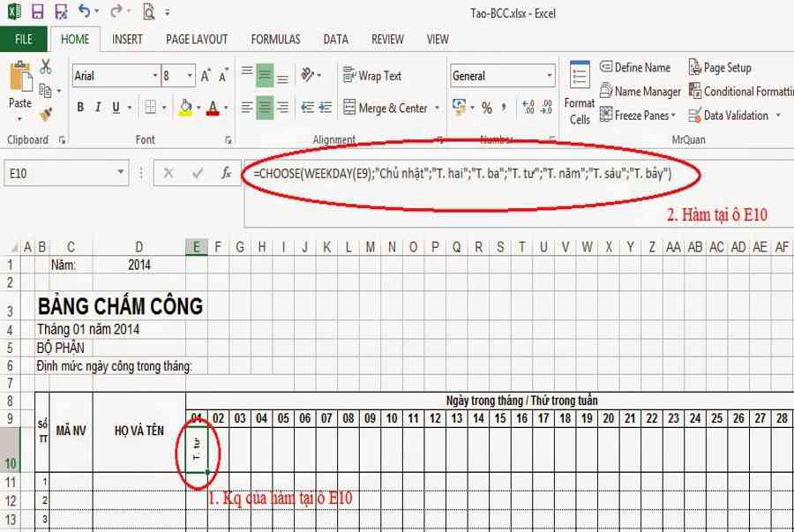
Task: Click the Paste clipboard icon
Action: coord(20,77)
